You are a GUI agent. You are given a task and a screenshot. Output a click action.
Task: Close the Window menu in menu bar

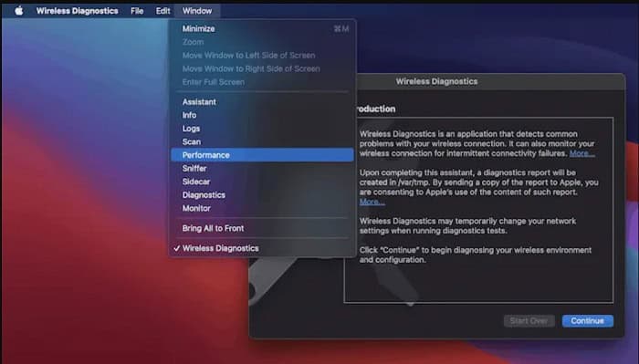coord(197,11)
